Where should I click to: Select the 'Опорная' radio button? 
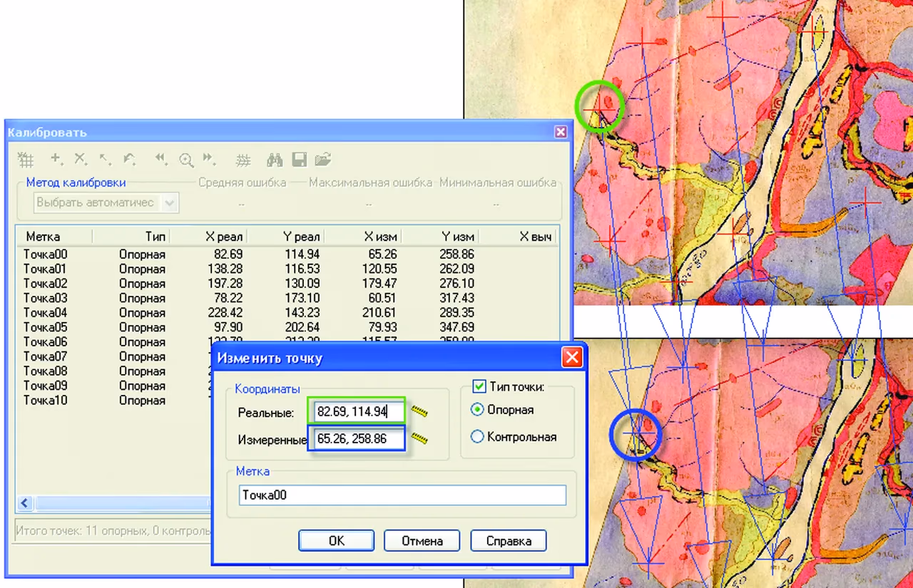[478, 410]
